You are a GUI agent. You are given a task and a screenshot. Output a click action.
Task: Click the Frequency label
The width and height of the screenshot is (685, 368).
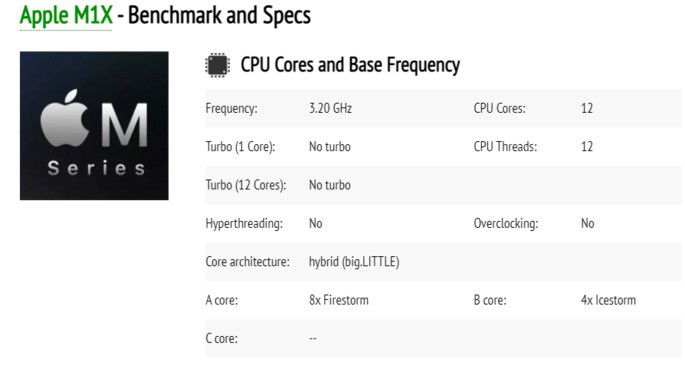[x=231, y=108]
